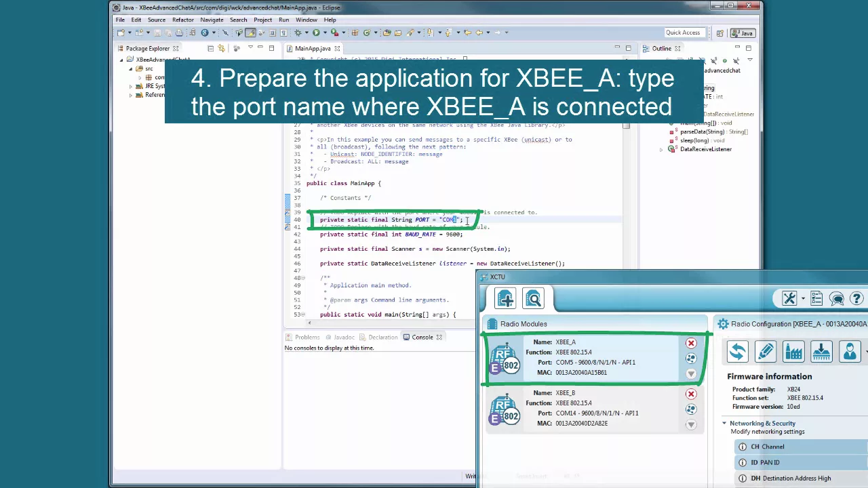Open the Window menu

[x=307, y=20]
